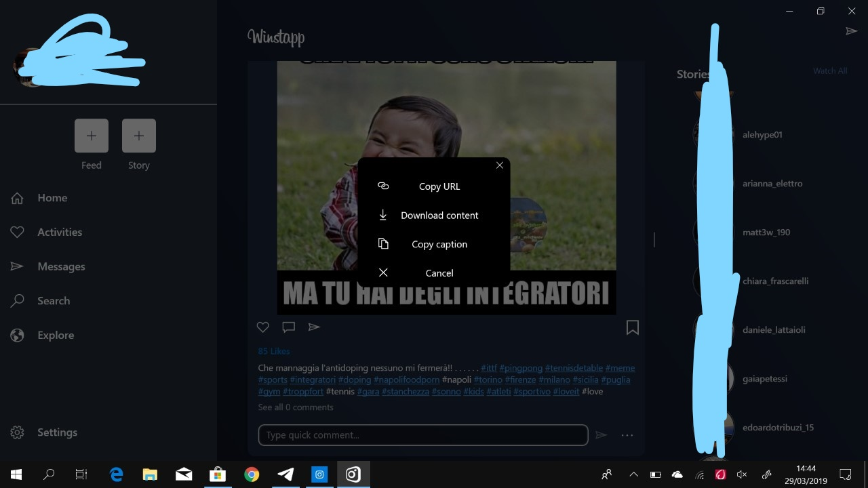This screenshot has height=488, width=868.
Task: Select the #tennisdetable hashtag
Action: coord(574,367)
